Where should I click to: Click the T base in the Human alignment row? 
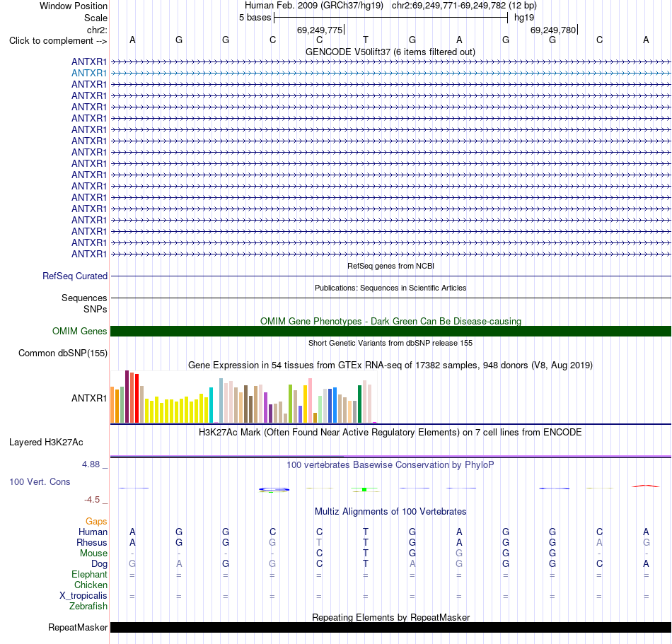coord(366,532)
